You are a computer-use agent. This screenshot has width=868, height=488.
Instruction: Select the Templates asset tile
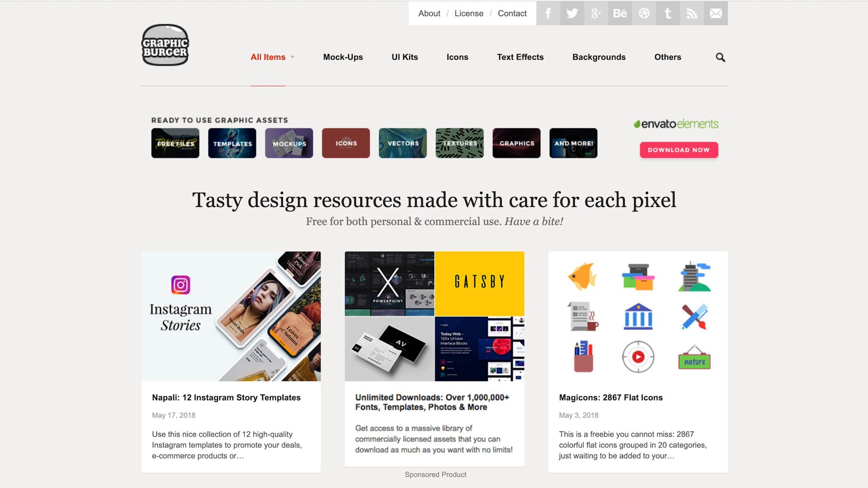tap(232, 143)
